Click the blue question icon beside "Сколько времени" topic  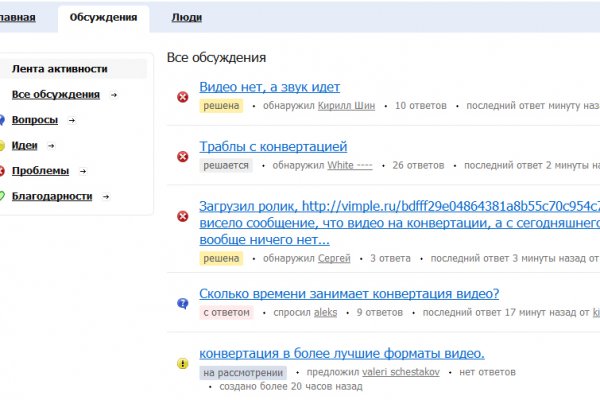pyautogui.click(x=182, y=303)
